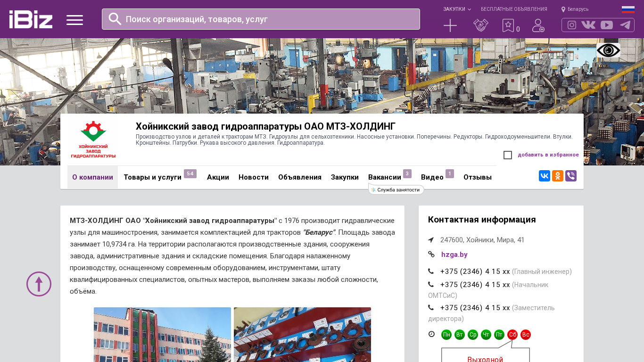Open the product display photo thumbnail

click(302, 335)
